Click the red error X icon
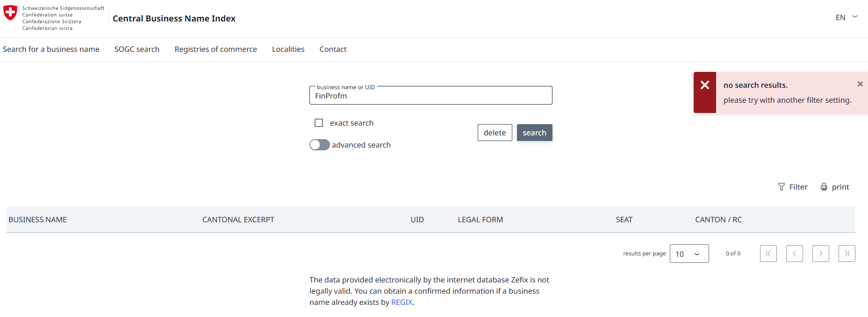The height and width of the screenshot is (317, 868). (x=704, y=85)
